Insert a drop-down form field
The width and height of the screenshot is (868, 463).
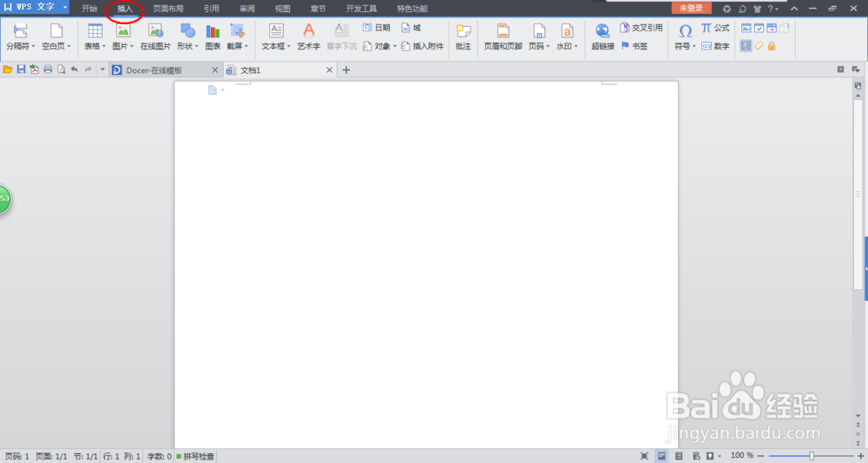[772, 29]
